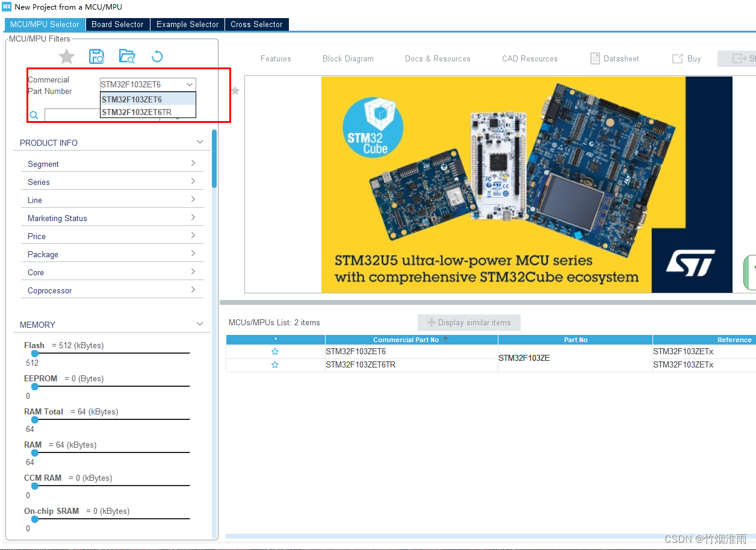Click the Datasheet document icon
The height and width of the screenshot is (550, 756).
[595, 58]
